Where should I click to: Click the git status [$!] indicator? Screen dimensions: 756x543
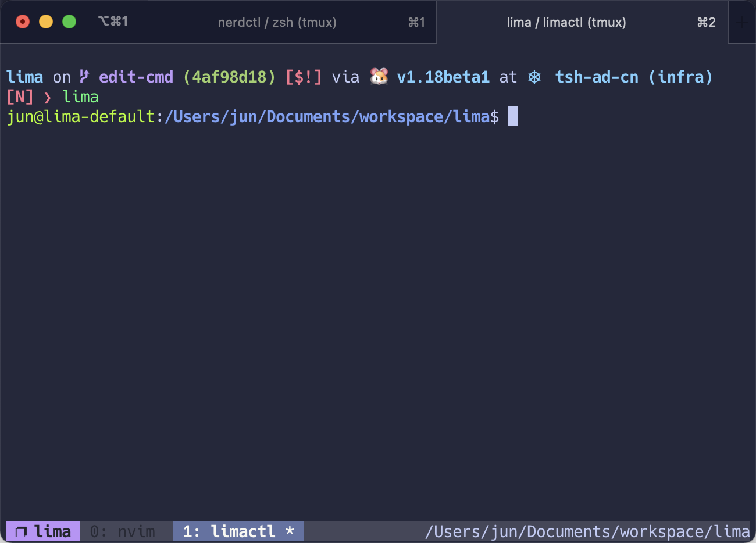pyautogui.click(x=304, y=77)
